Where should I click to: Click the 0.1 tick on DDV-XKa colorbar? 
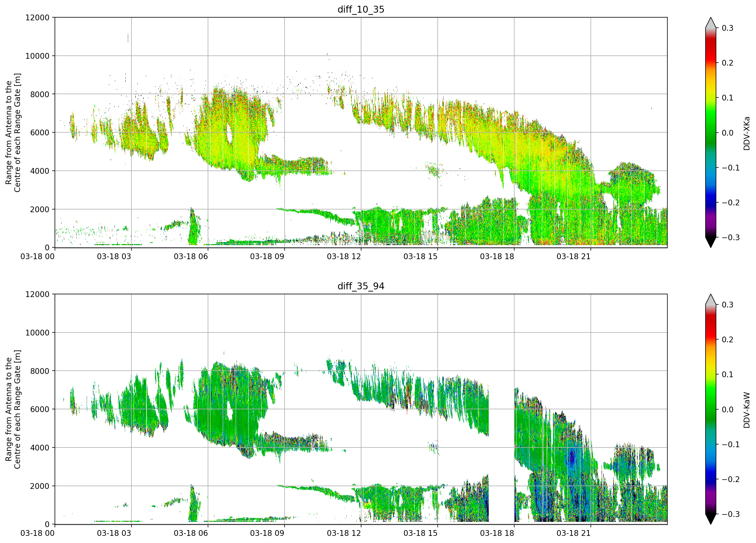(727, 98)
